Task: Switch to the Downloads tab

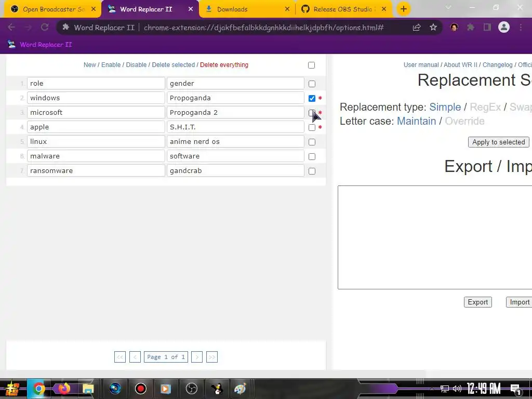Action: [x=247, y=9]
